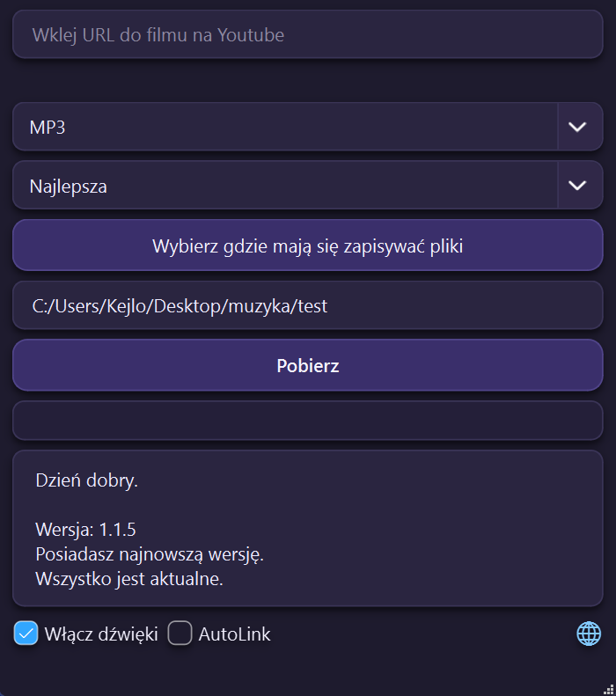
Task: Click the Wersja: 1.1.5 line in log
Action: coord(85,530)
